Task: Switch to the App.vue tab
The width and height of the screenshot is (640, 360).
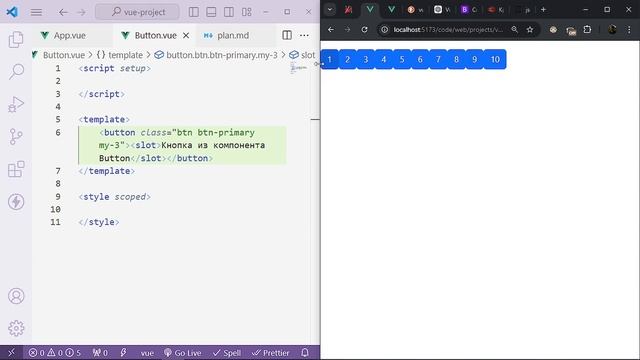Action: tap(69, 36)
